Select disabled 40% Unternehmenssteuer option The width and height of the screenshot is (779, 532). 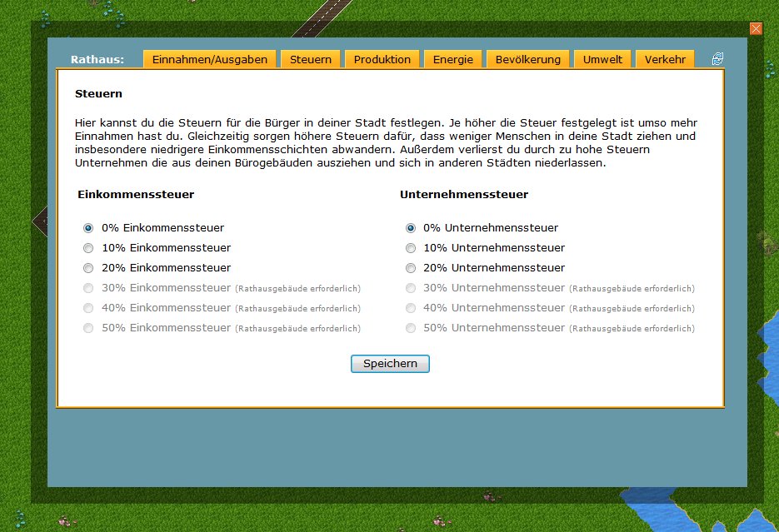point(411,308)
